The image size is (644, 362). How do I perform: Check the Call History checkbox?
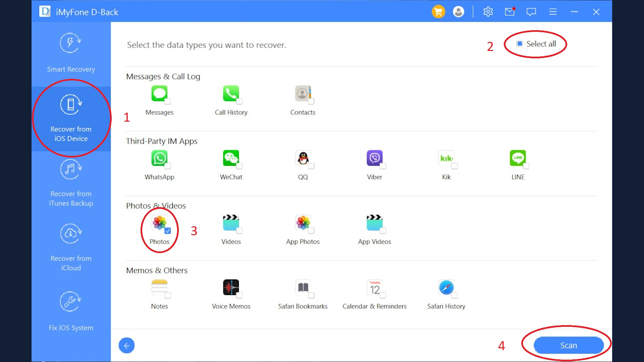pos(239,101)
